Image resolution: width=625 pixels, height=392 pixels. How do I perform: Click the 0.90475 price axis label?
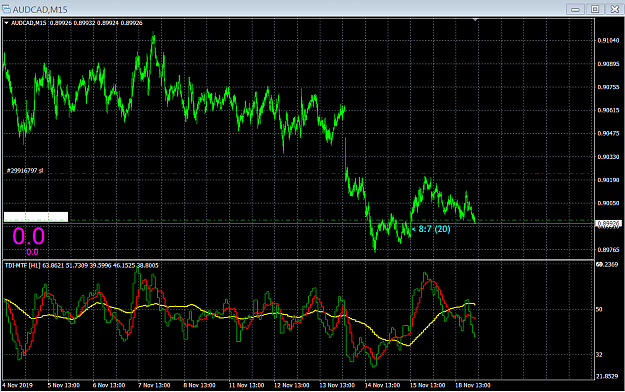608,133
